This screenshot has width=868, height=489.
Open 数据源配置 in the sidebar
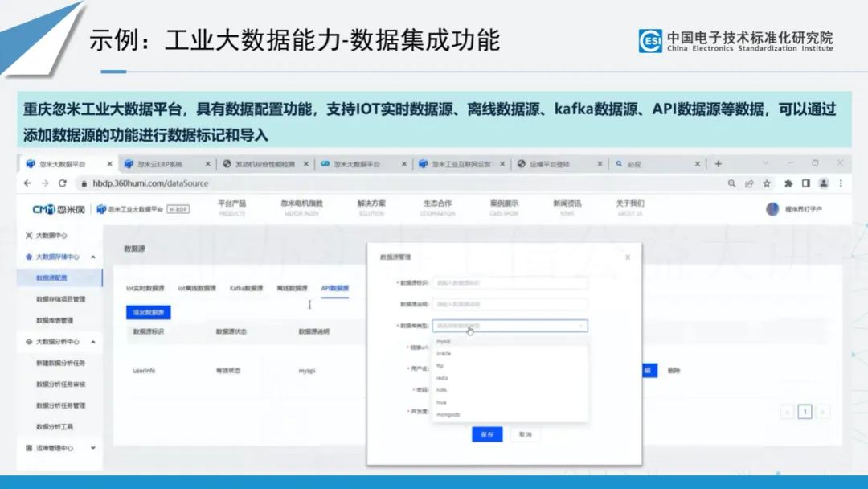point(59,278)
